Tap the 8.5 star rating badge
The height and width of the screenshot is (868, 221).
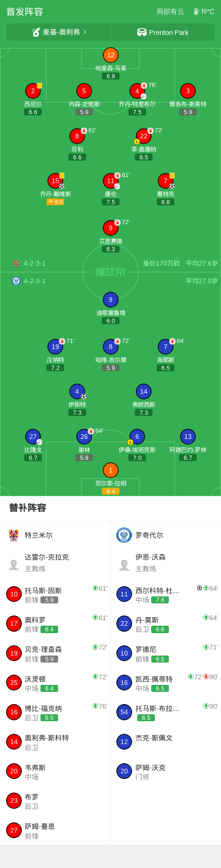[55, 202]
